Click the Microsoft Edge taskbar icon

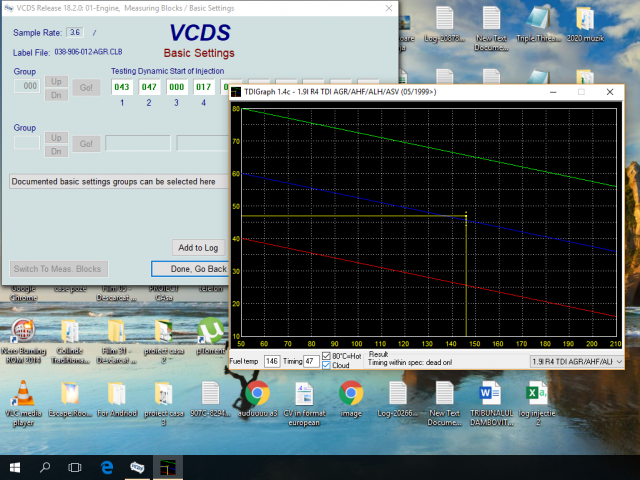pos(106,467)
